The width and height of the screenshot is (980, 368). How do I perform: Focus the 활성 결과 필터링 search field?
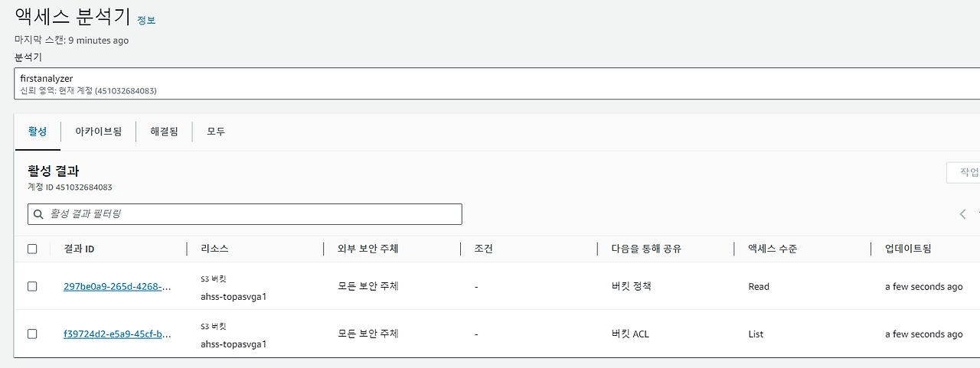pyautogui.click(x=245, y=214)
